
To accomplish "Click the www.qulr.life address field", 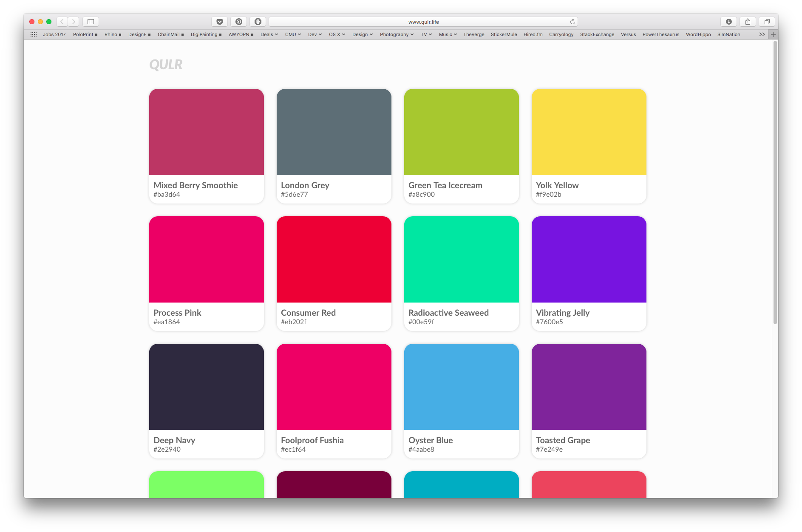I will (423, 22).
